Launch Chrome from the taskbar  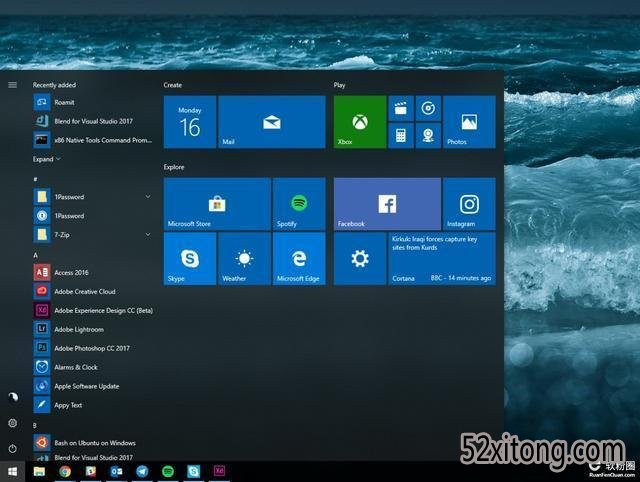click(x=65, y=472)
